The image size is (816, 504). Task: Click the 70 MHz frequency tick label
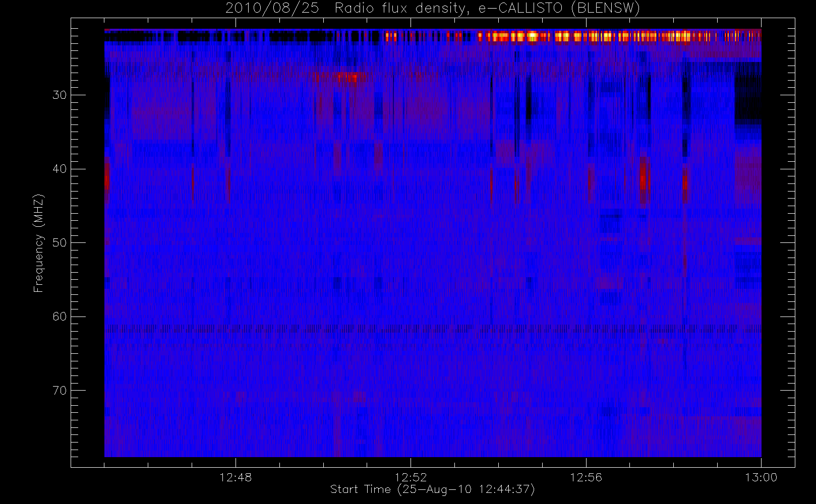click(x=60, y=390)
